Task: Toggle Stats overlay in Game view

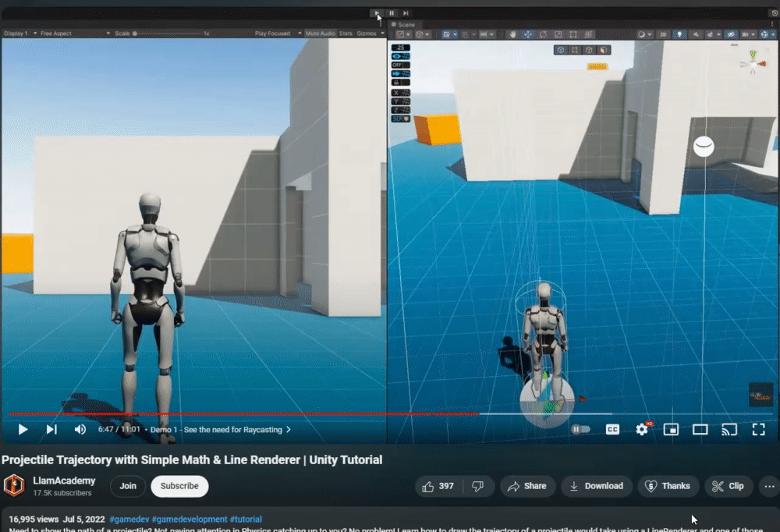Action: (346, 34)
